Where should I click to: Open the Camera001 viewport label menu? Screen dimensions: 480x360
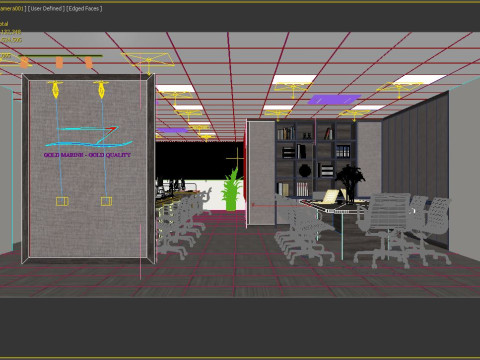tap(13, 9)
